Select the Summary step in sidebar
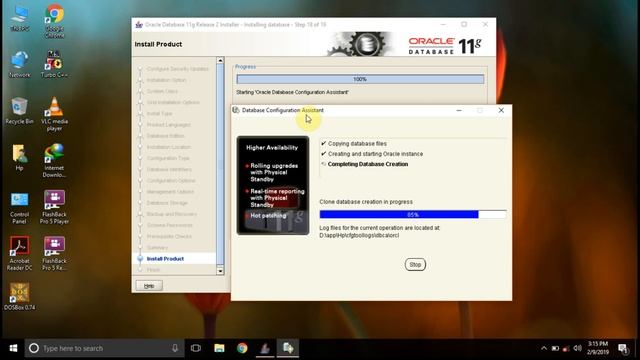Image resolution: width=640 pixels, height=360 pixels. pyautogui.click(x=157, y=248)
